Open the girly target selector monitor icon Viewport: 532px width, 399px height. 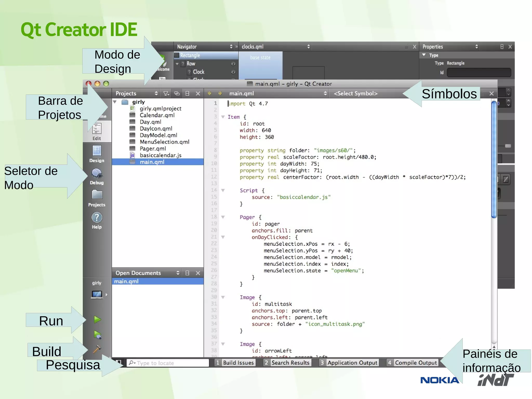click(97, 295)
